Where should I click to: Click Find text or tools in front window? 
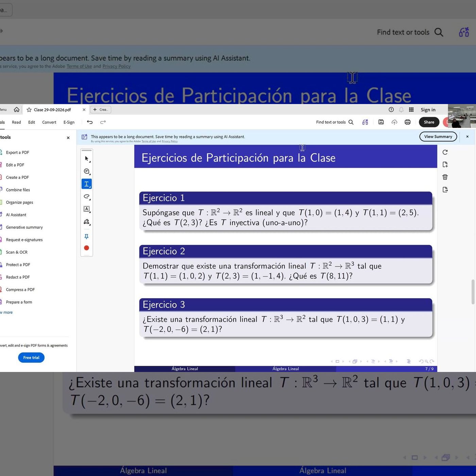tap(335, 122)
